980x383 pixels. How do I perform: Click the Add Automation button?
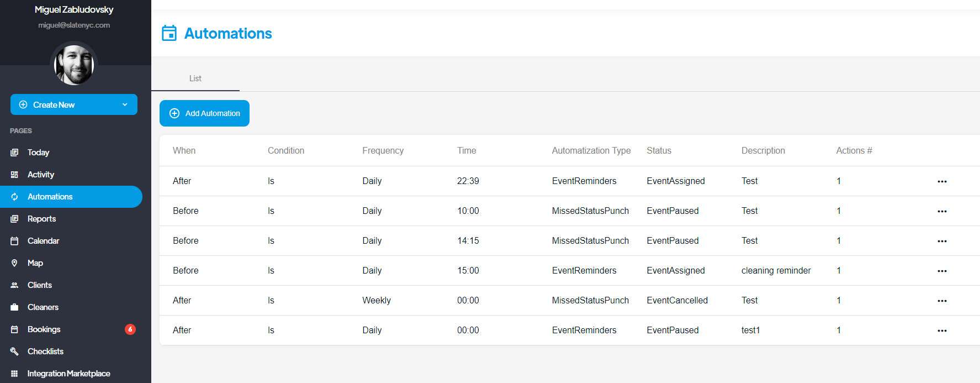(x=204, y=113)
